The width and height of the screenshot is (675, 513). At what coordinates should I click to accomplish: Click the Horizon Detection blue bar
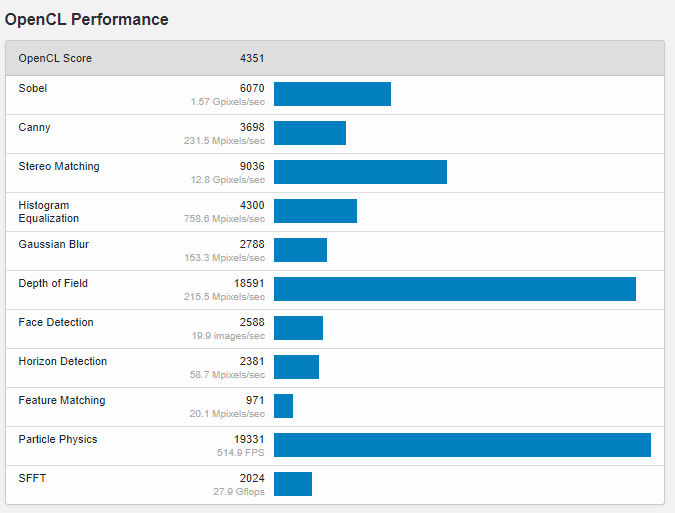(296, 367)
